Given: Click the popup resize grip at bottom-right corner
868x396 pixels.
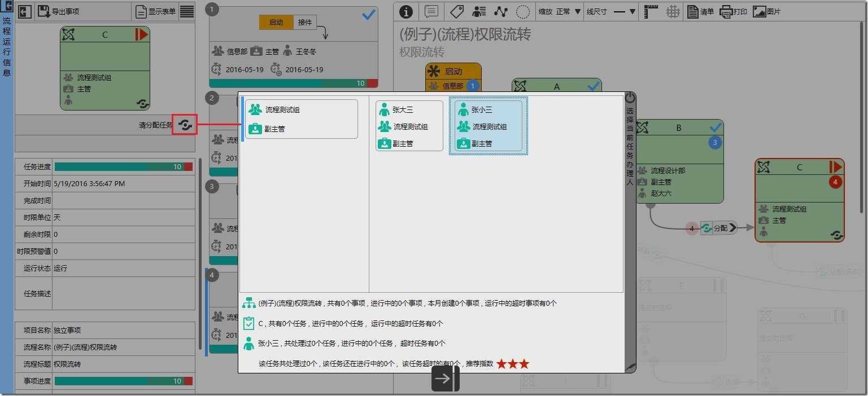Looking at the screenshot, I should tap(631, 368).
